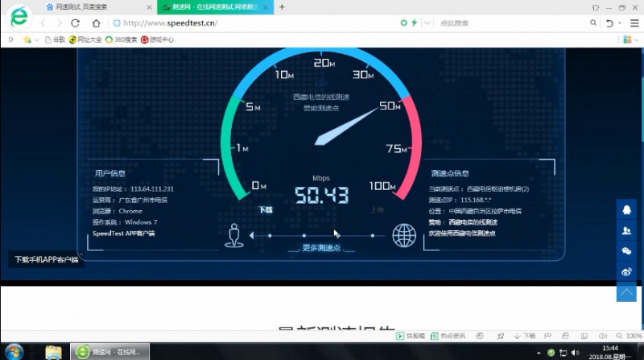Click the WeChat sidebar icon
This screenshot has width=644, height=360.
tap(626, 251)
